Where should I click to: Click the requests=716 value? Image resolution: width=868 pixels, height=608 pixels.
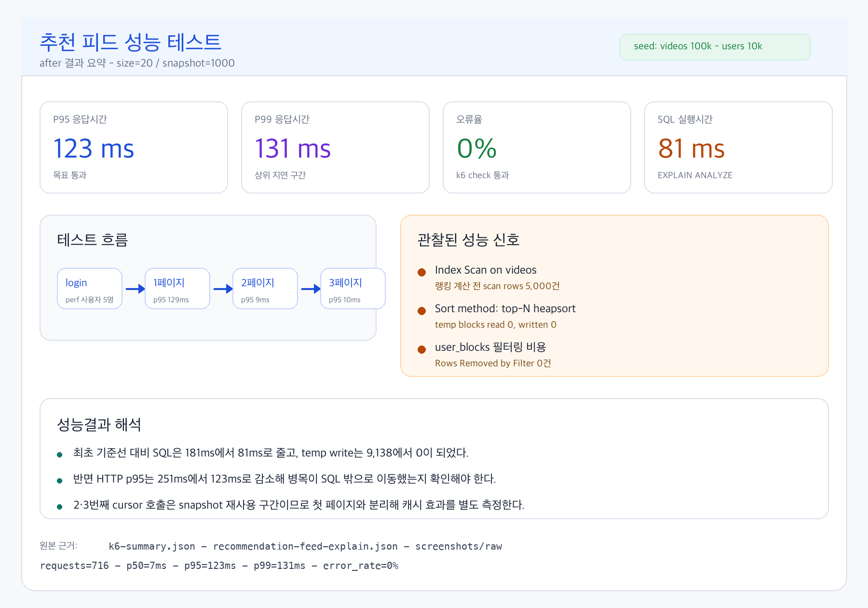pos(74,566)
